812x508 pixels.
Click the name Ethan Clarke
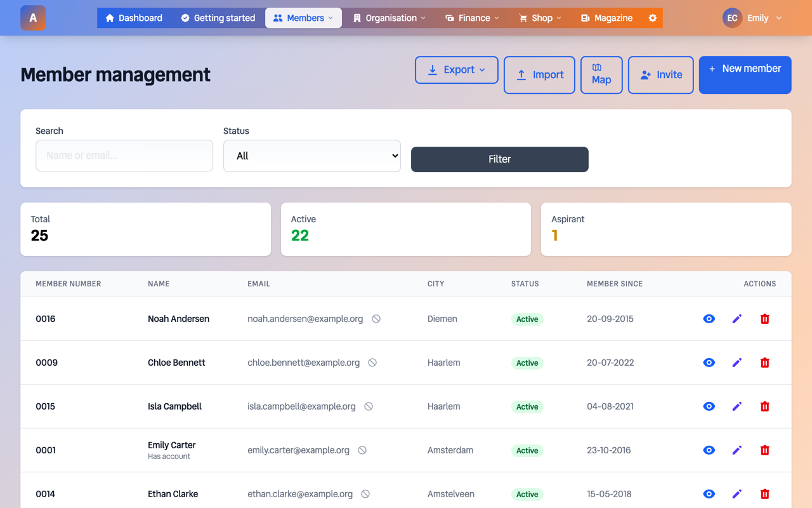(173, 494)
